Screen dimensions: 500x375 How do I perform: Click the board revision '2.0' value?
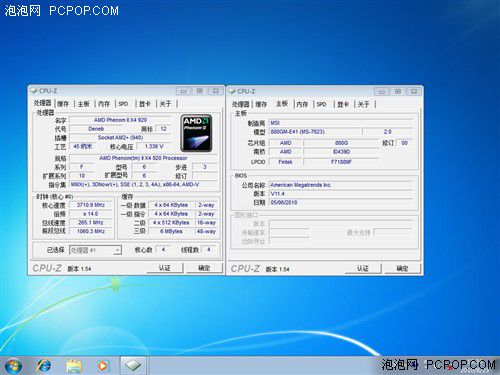(x=388, y=132)
